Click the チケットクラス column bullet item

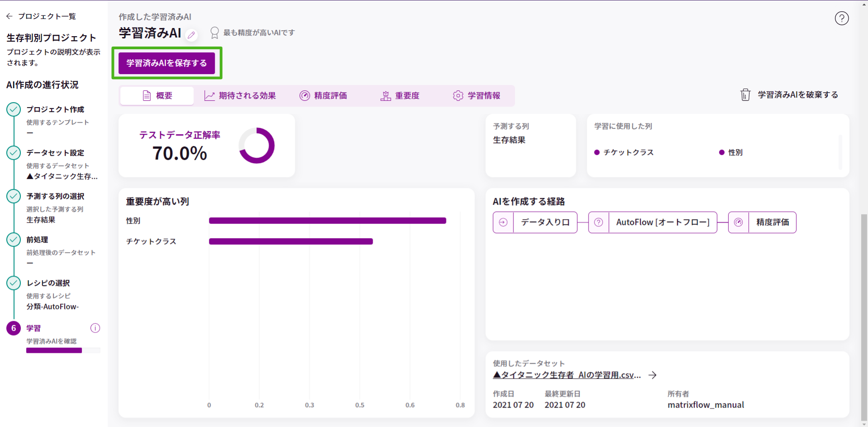click(x=624, y=152)
